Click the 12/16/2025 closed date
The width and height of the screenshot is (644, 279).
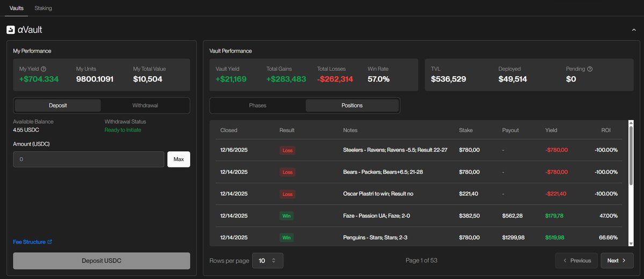234,150
